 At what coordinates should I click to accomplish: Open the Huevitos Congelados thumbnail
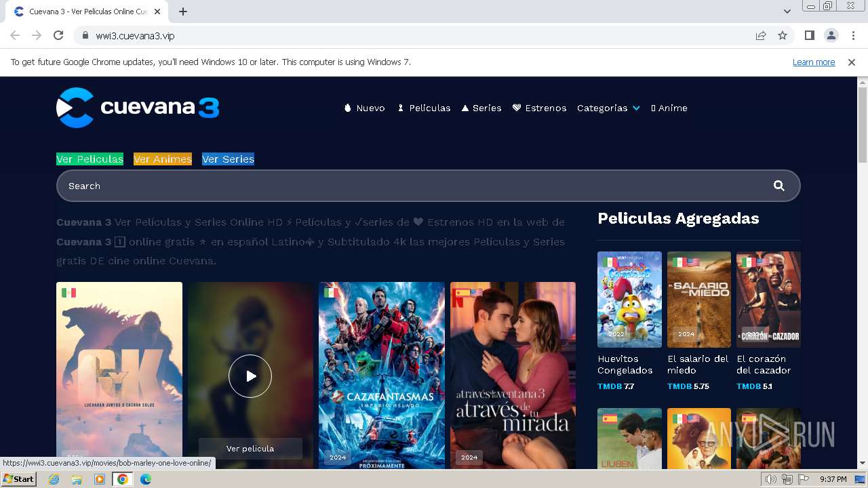coord(629,300)
